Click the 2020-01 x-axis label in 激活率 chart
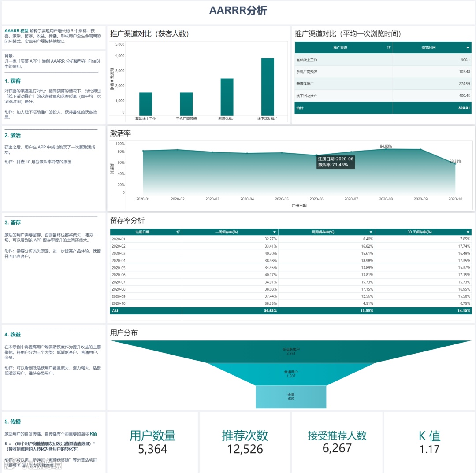Viewport: 476px width, 473px height. point(143,199)
